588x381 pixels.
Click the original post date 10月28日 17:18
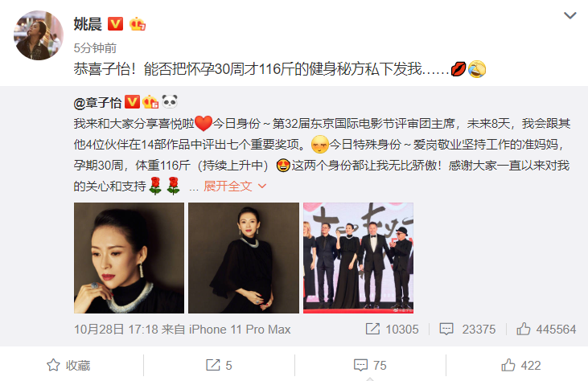coord(116,330)
